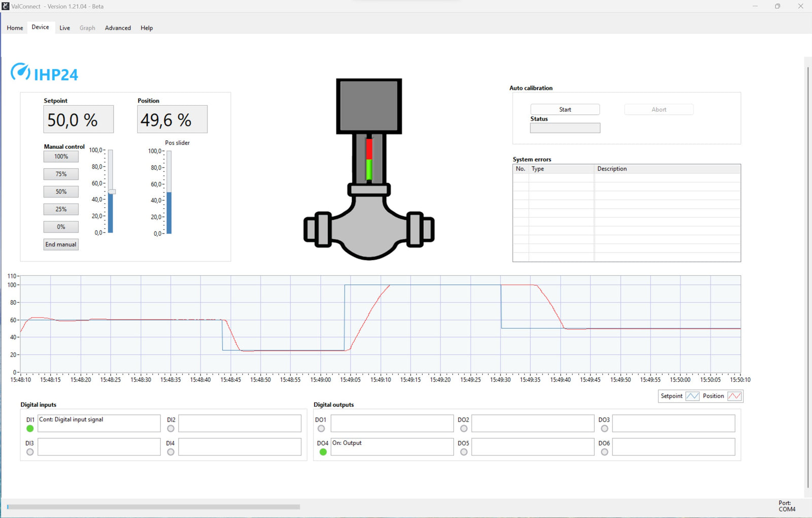Toggle the DO1 output indicator

tap(321, 429)
